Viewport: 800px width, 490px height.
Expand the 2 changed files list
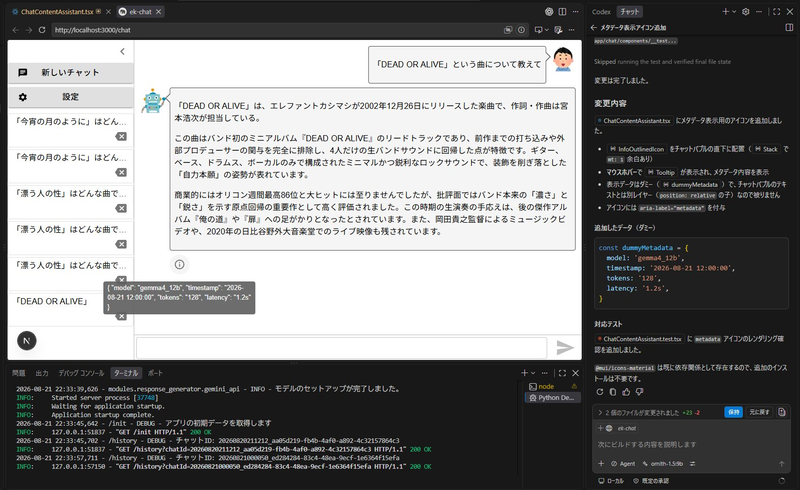(x=600, y=412)
